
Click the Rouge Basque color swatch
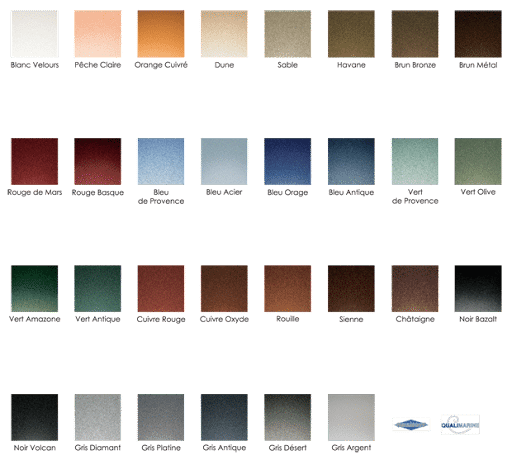coord(98,161)
